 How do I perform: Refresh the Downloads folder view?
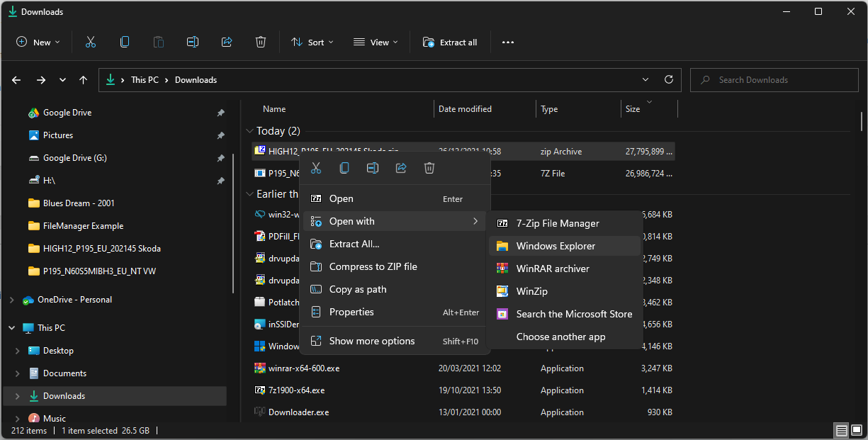[668, 80]
